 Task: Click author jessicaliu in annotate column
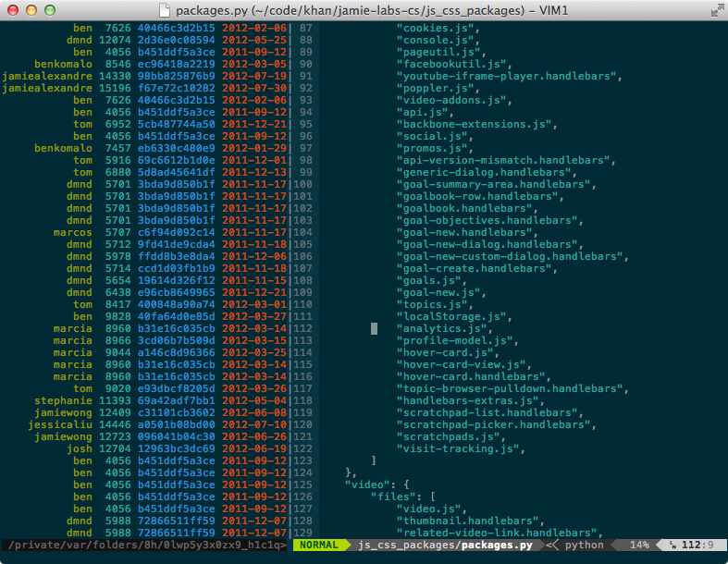click(x=60, y=425)
